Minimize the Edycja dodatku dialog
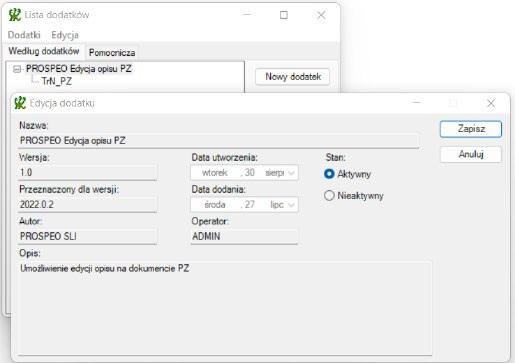The image size is (515, 363). click(x=416, y=103)
